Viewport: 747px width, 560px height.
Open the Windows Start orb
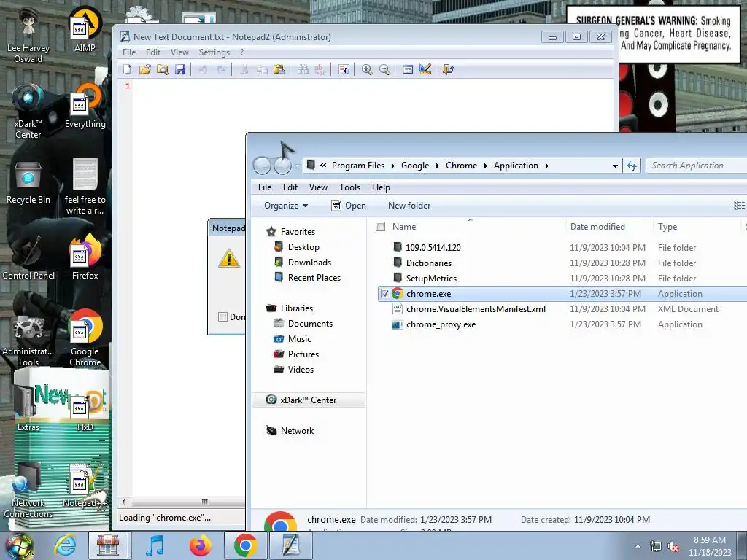coord(20,546)
